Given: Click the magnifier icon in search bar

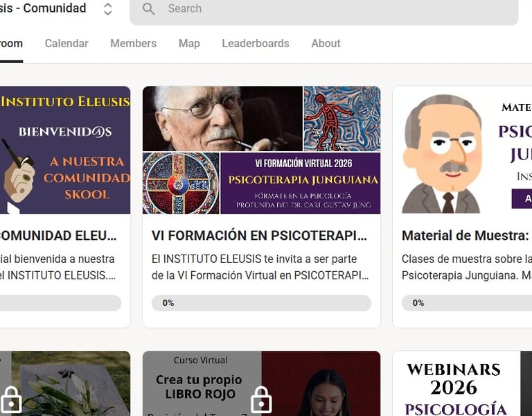Looking at the screenshot, I should click(149, 8).
